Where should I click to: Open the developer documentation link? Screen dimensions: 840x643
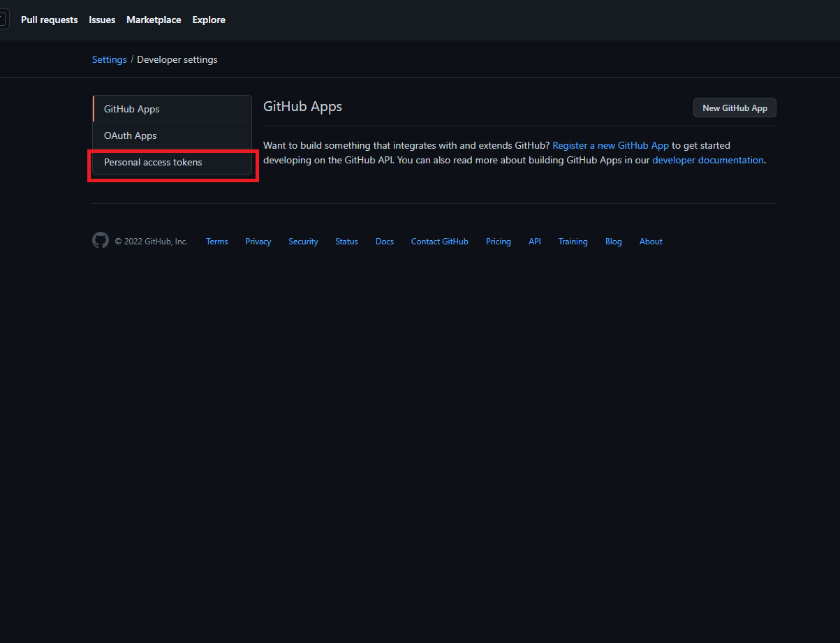tap(708, 160)
